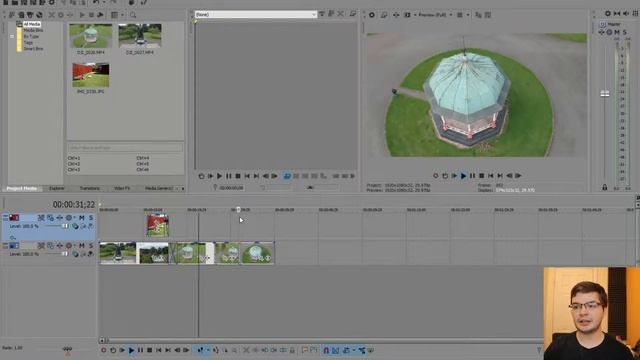Switch to the Media Generators tab

coord(159,189)
